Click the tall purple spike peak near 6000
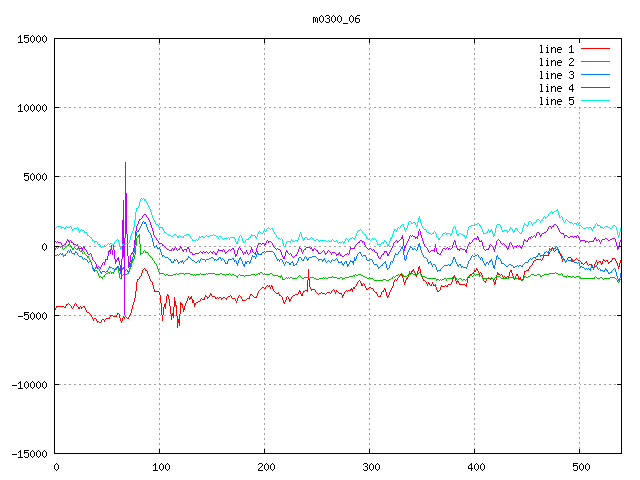Viewport: 640px width, 480px height. tap(125, 163)
